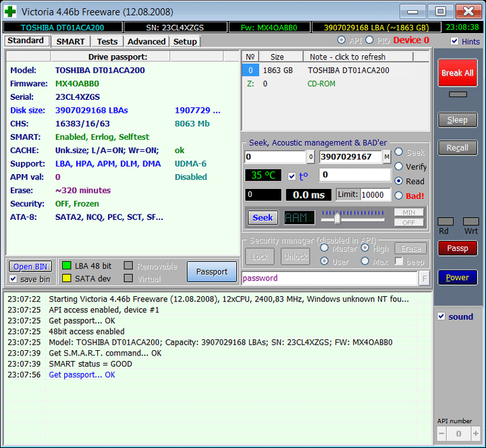Screen dimensions: 486x448
Task: Increase API number with plus button
Action: 475,433
